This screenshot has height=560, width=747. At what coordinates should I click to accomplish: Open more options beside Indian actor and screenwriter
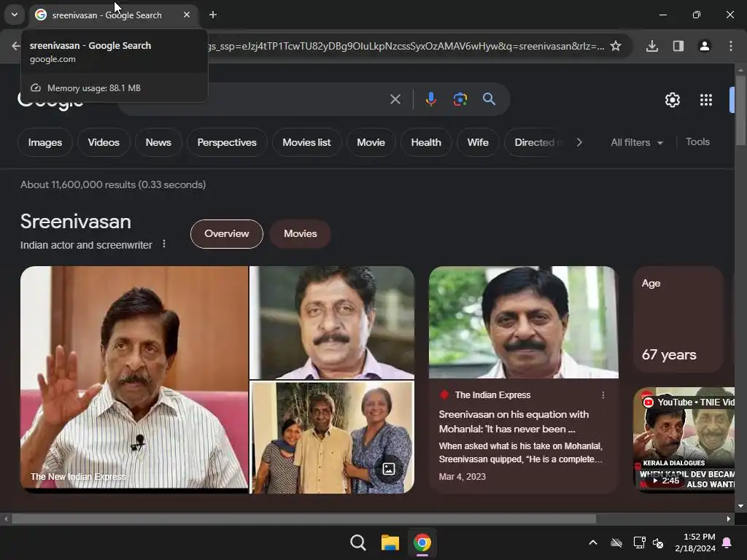(x=164, y=244)
